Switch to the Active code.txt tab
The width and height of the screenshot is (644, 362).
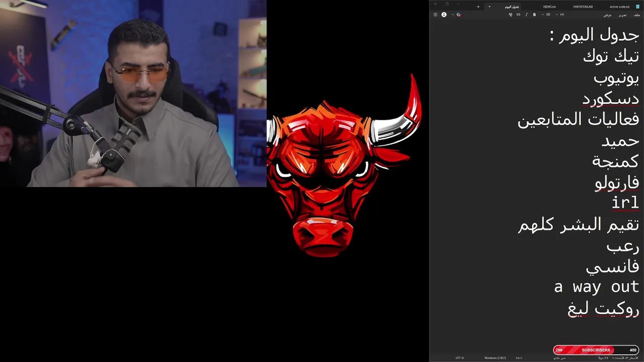pyautogui.click(x=619, y=7)
